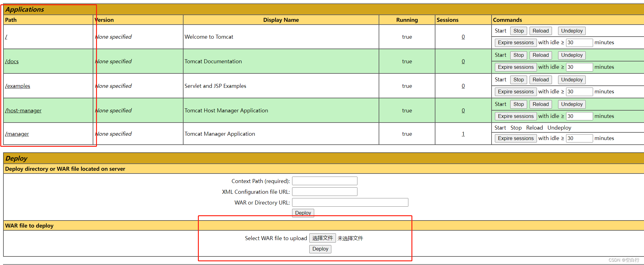The width and height of the screenshot is (644, 265).
Task: Open session count for Tomcat Host Manager
Action: tap(463, 111)
